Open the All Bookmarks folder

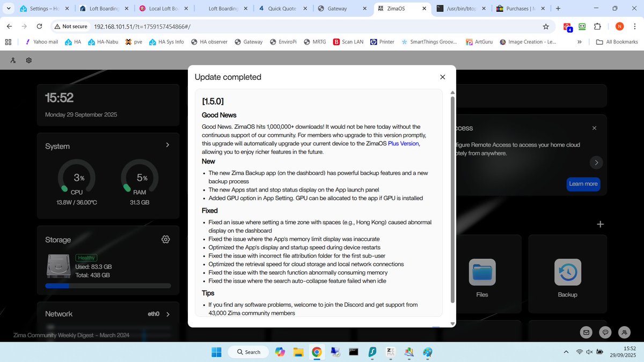click(617, 42)
